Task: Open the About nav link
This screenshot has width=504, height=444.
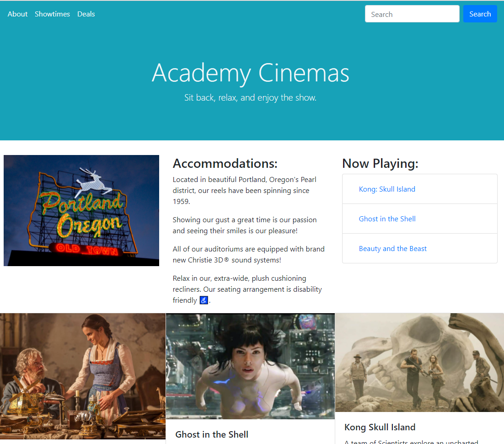Action: [17, 14]
